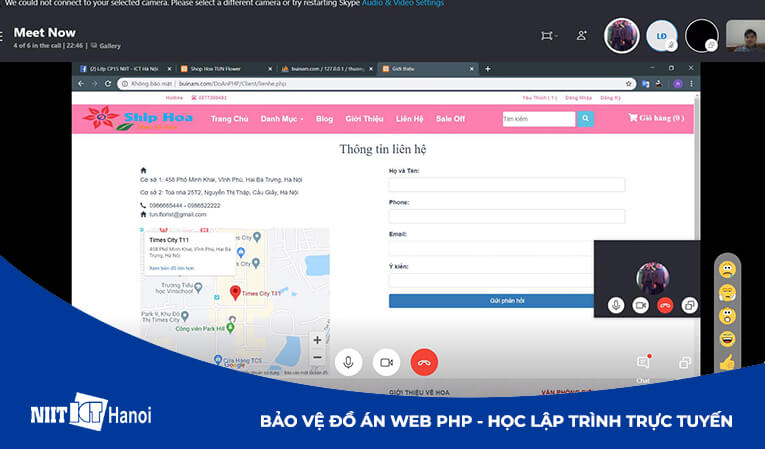This screenshot has width=765, height=449.
Task: Click the Họ và Tên input field
Action: pyautogui.click(x=507, y=184)
